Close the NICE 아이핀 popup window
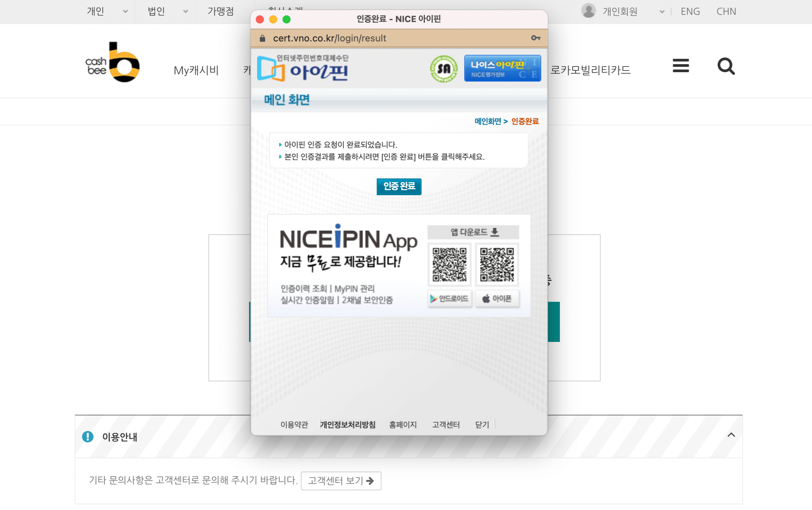Viewport: 812px width, 510px height. point(260,19)
